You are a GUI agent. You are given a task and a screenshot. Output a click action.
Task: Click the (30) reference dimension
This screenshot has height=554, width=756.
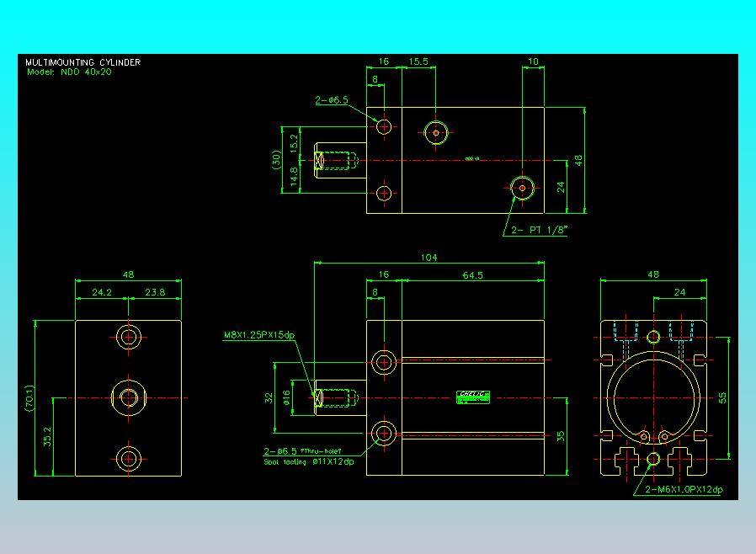(x=276, y=160)
